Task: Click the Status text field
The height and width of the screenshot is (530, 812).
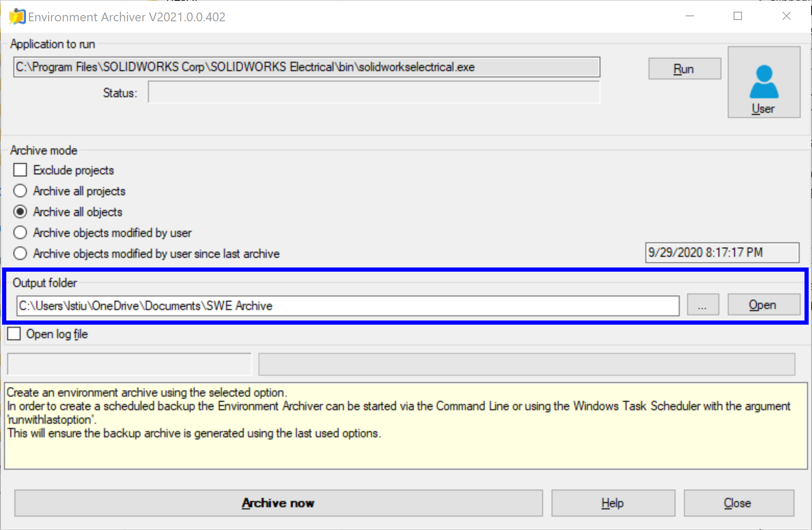Action: click(x=374, y=92)
